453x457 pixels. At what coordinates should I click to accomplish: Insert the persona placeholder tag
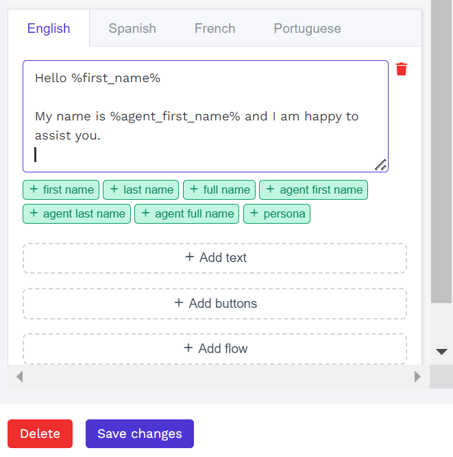(x=277, y=214)
